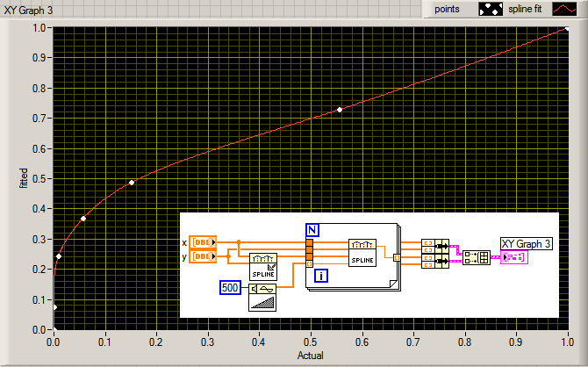Click the 0.8 value on the x-axis

[x=464, y=342]
